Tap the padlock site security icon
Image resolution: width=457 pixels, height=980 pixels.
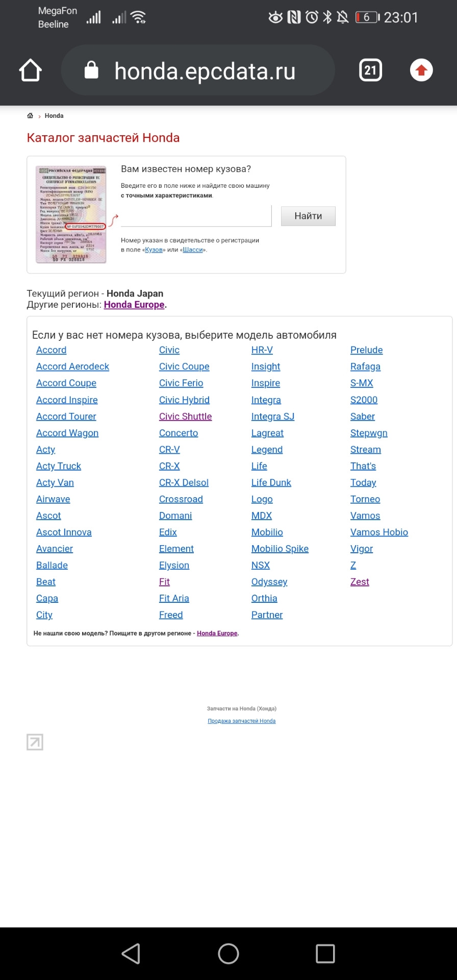pos(91,70)
